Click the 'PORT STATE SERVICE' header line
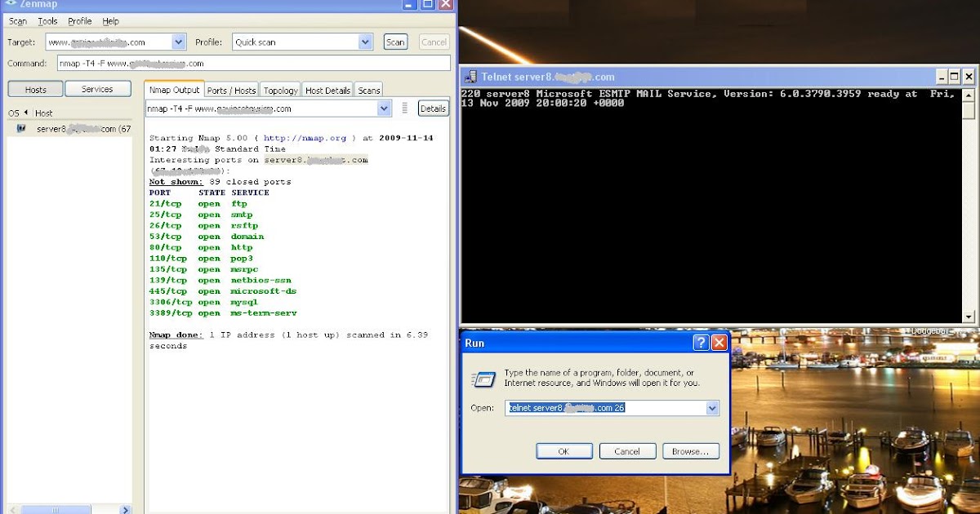 point(209,193)
